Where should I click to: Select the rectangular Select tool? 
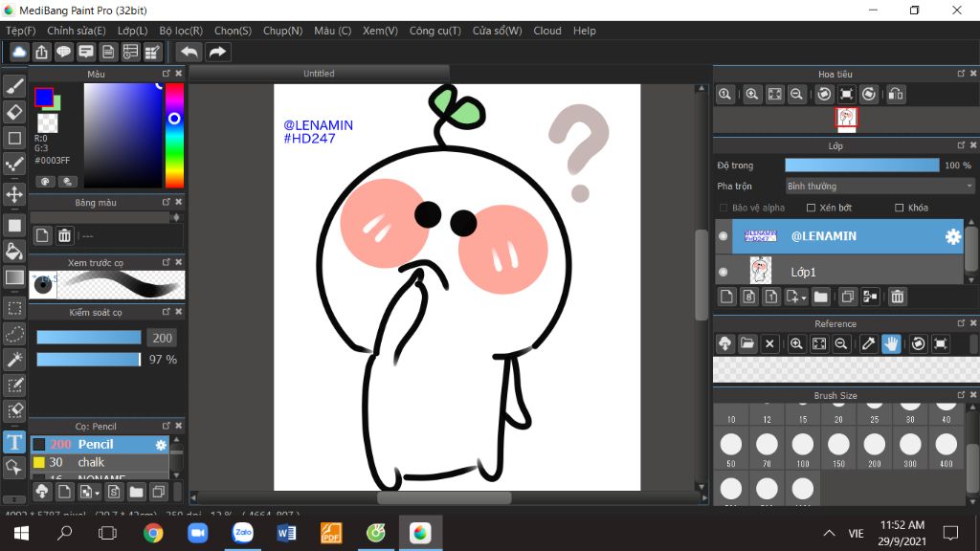pyautogui.click(x=14, y=308)
